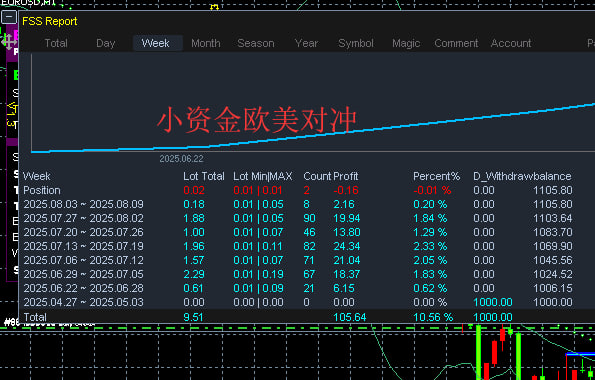Click the total percent value 10.56 %

433,317
